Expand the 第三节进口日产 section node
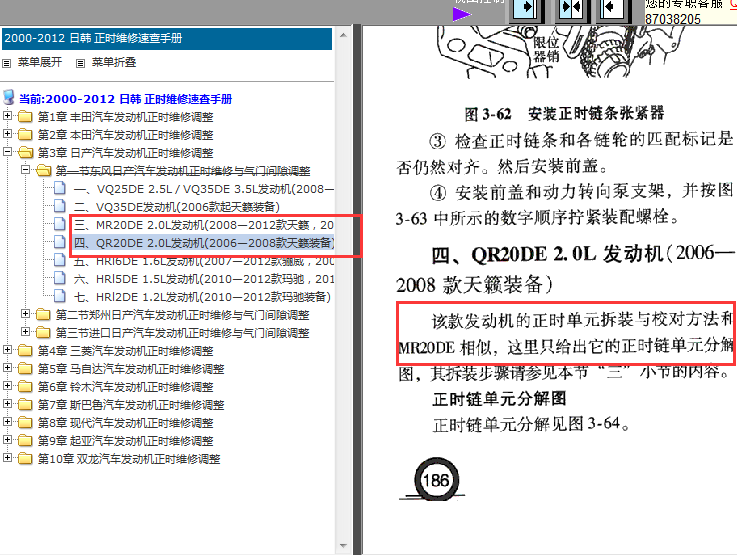 [25, 331]
